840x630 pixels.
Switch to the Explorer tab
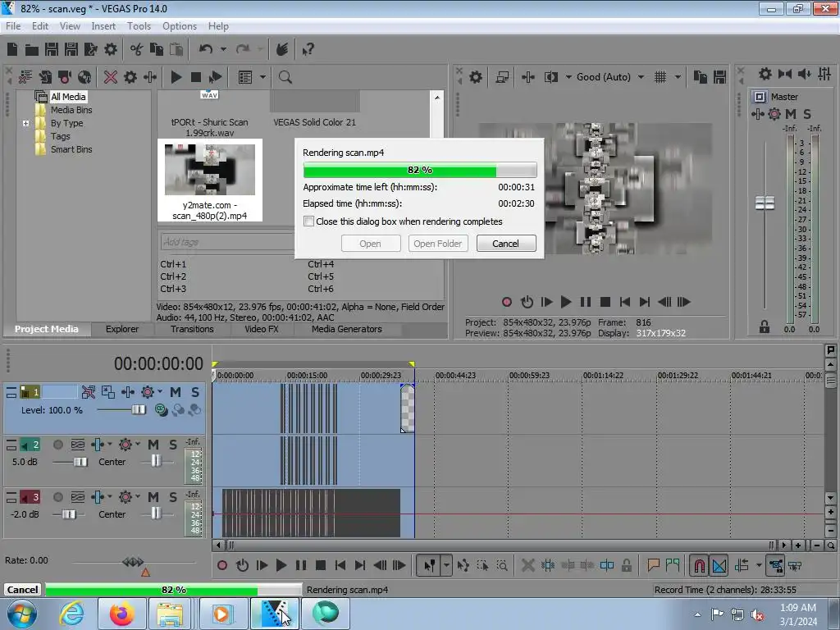[122, 329]
